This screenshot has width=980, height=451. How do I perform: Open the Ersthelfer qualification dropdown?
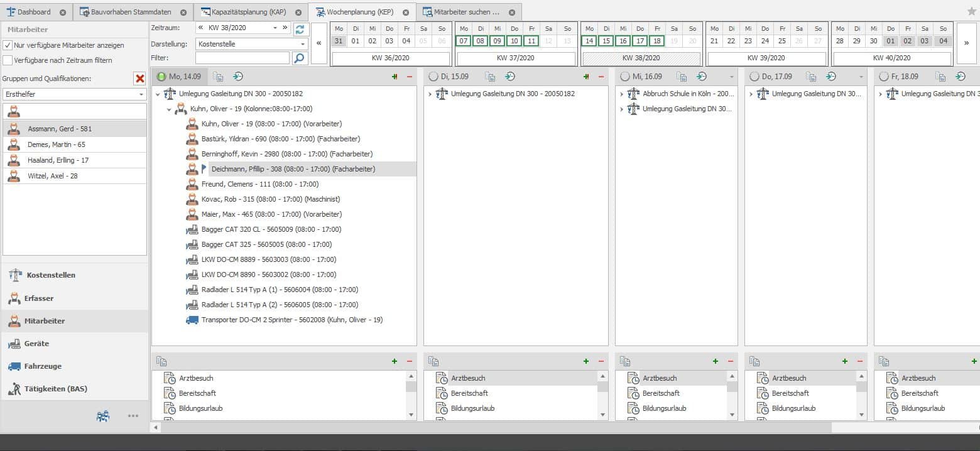tap(141, 94)
